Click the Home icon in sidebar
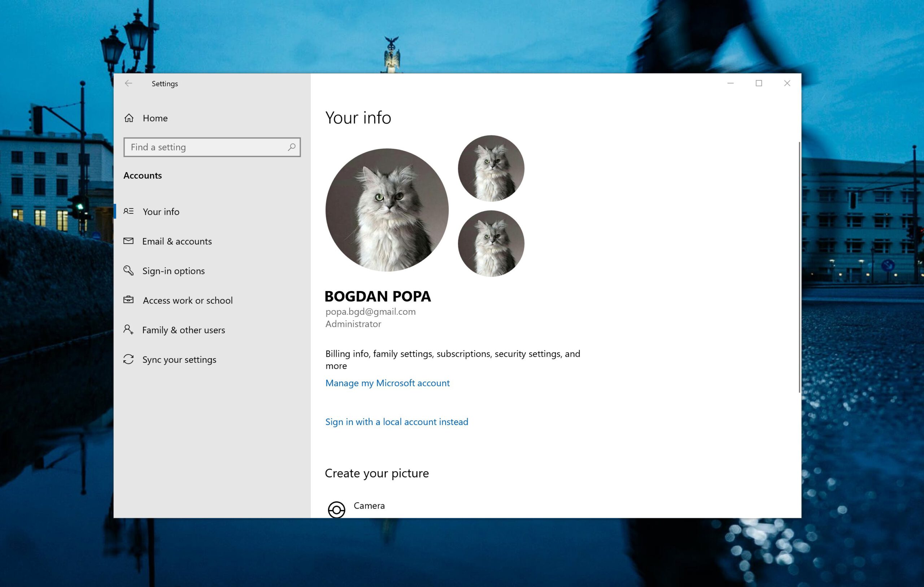The height and width of the screenshot is (587, 924). tap(129, 118)
